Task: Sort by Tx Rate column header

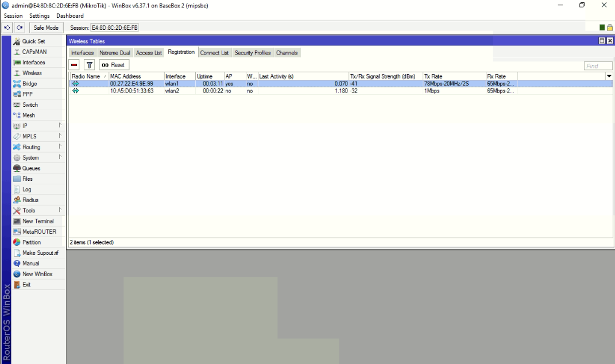Action: pyautogui.click(x=454, y=76)
